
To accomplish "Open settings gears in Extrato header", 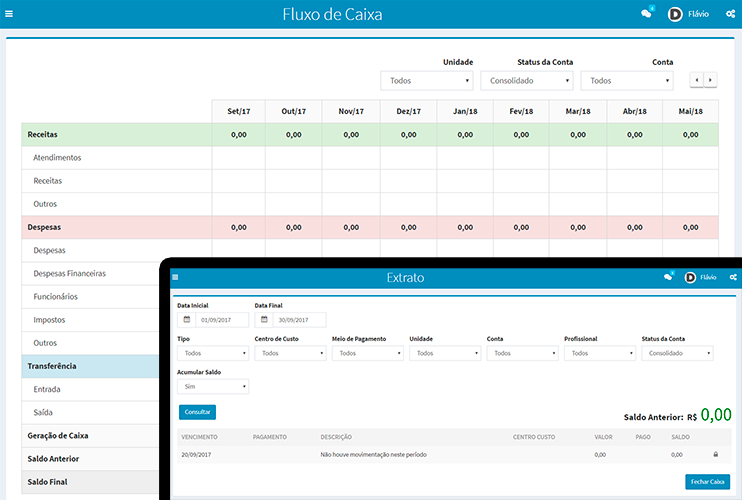I will pos(732,277).
